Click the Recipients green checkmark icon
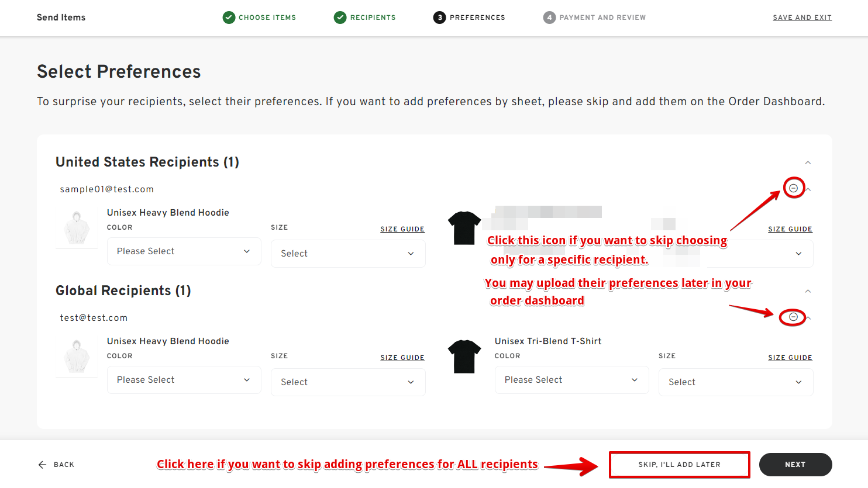 click(340, 18)
